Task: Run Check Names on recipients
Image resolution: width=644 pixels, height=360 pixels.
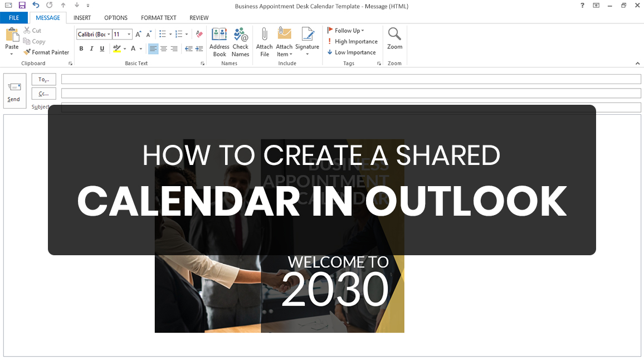Action: click(240, 42)
